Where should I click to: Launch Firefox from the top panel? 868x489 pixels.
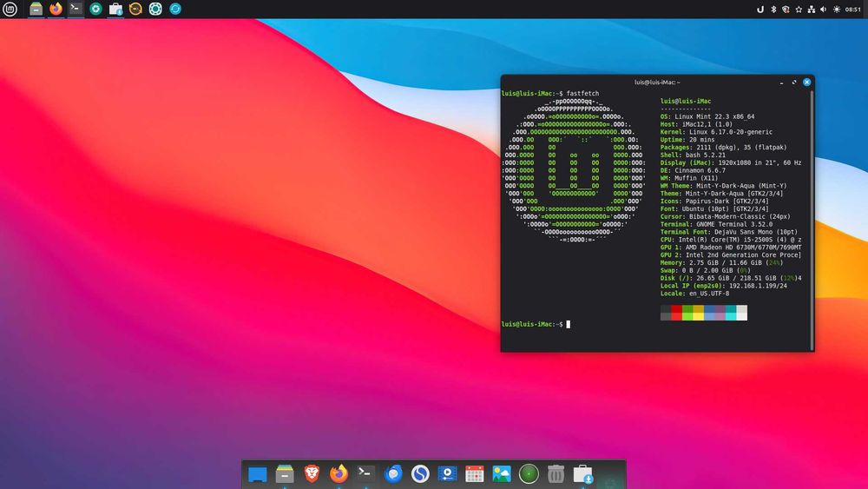pos(56,9)
